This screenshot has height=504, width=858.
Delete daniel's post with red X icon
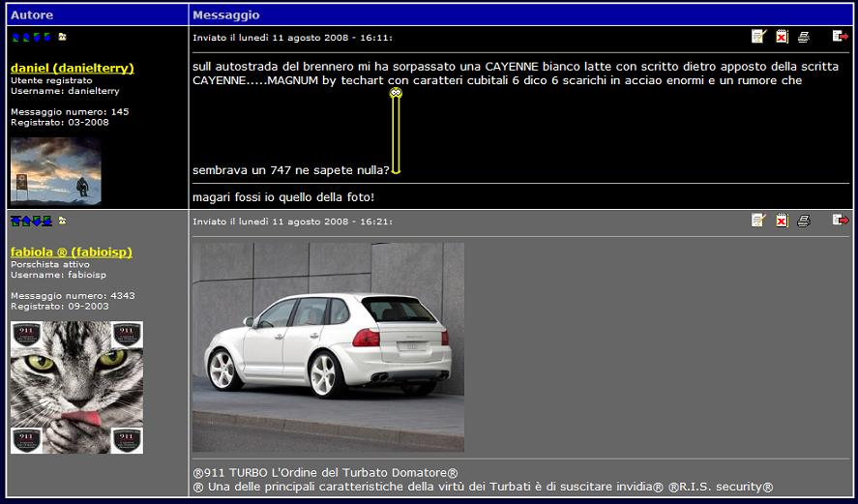tap(782, 36)
